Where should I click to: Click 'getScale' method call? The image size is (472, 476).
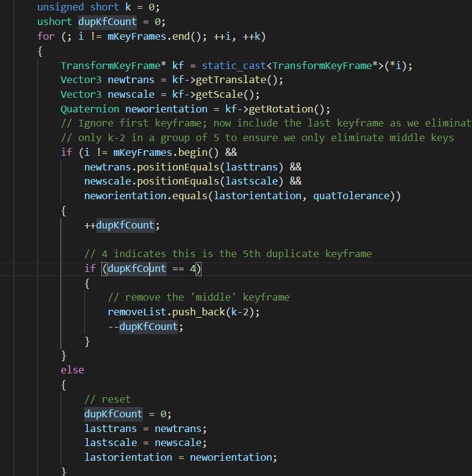coord(219,95)
